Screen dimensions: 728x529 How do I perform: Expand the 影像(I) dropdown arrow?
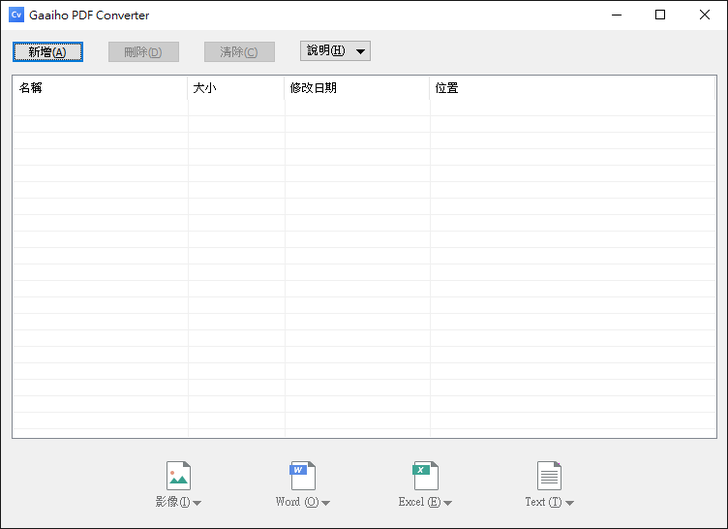point(197,503)
